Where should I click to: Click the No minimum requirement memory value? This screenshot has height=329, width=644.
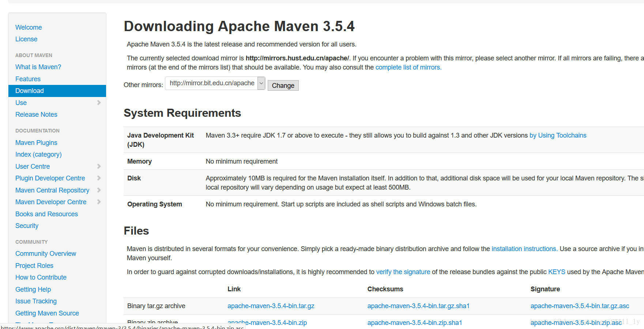coord(242,161)
